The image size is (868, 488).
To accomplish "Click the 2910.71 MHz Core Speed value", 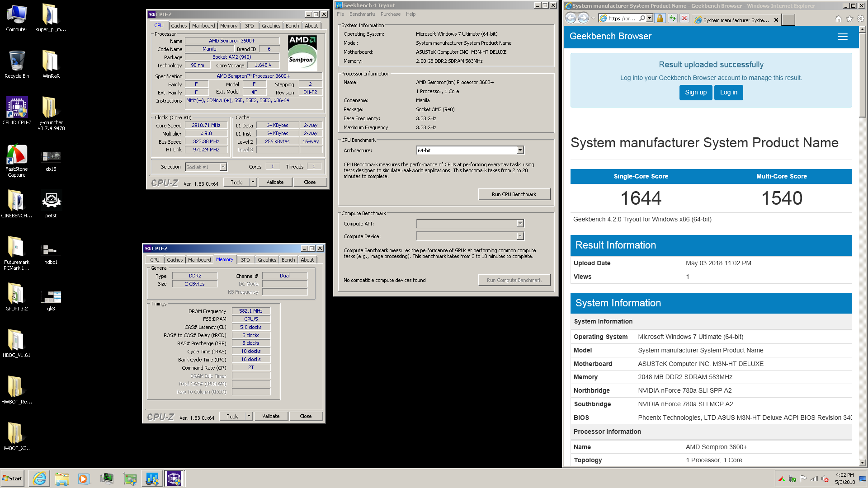I will tap(206, 126).
